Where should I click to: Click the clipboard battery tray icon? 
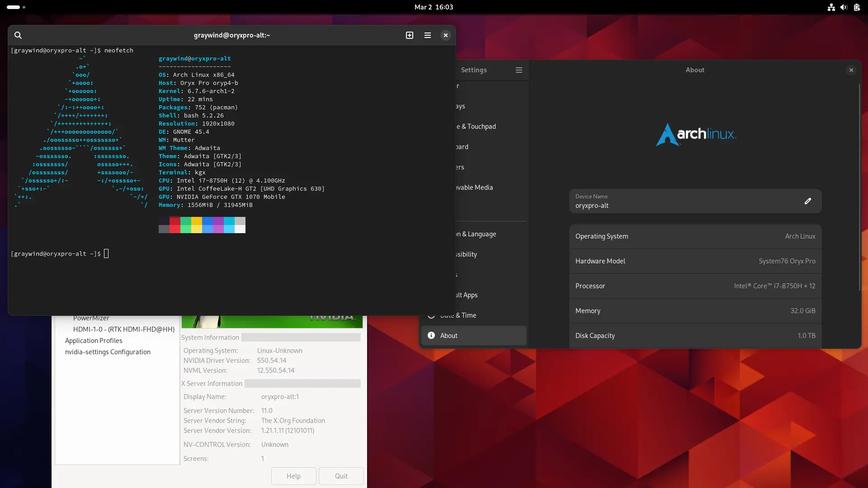point(857,7)
